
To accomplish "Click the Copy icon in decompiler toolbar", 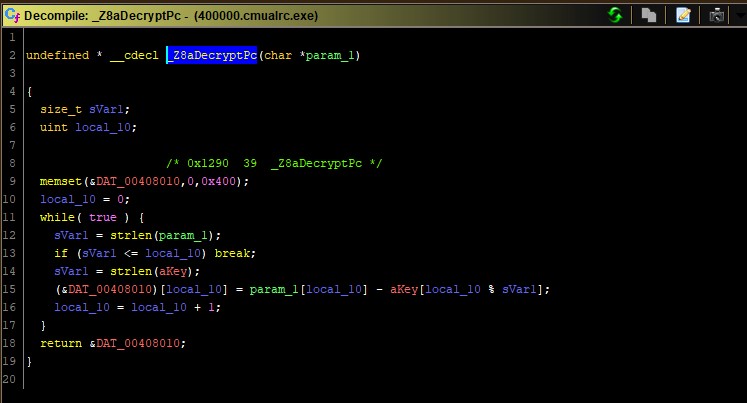I will 649,15.
